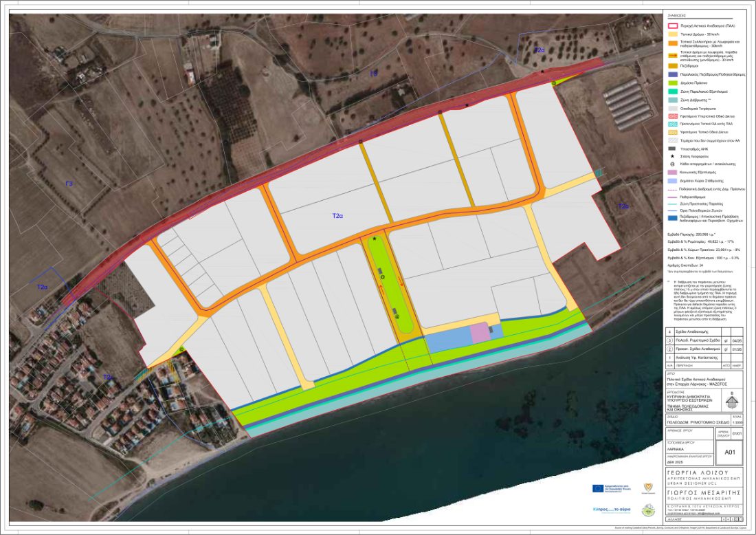Screen dimensions: 756x535
Task: Click the north arrow compass in the title block
Action: pyautogui.click(x=733, y=400)
